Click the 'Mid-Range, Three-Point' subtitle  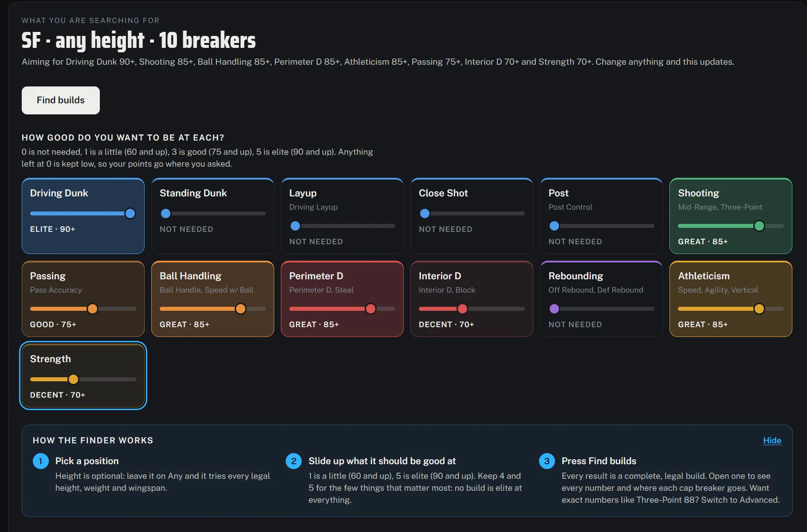(x=720, y=207)
